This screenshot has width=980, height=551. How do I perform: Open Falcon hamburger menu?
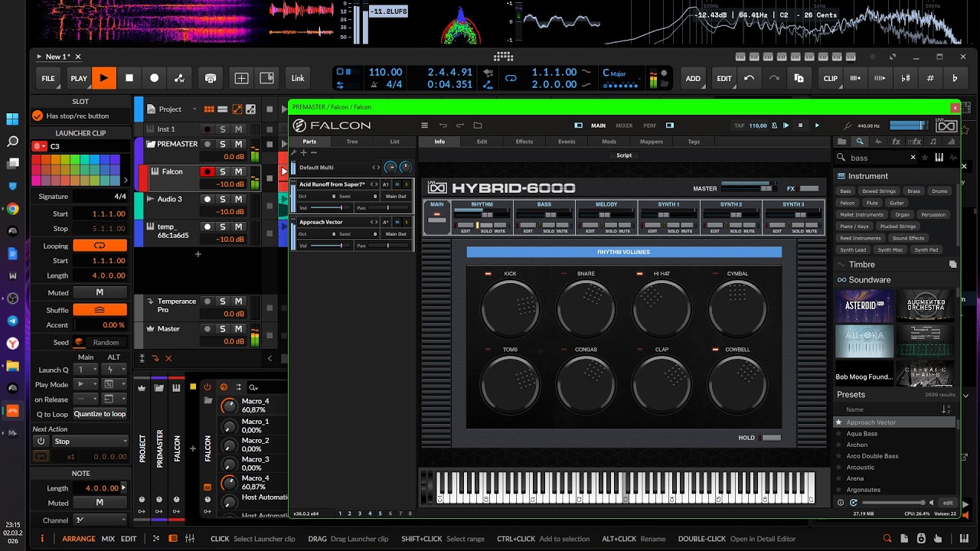pos(424,126)
